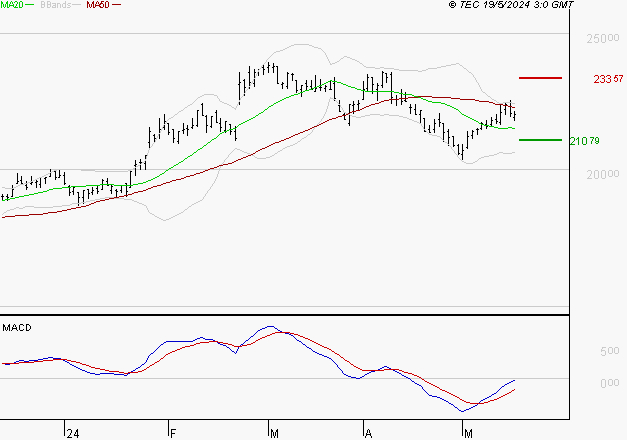Viewport: 627px width, 440px height.
Task: Click the F month marker on time axis
Action: (x=173, y=434)
